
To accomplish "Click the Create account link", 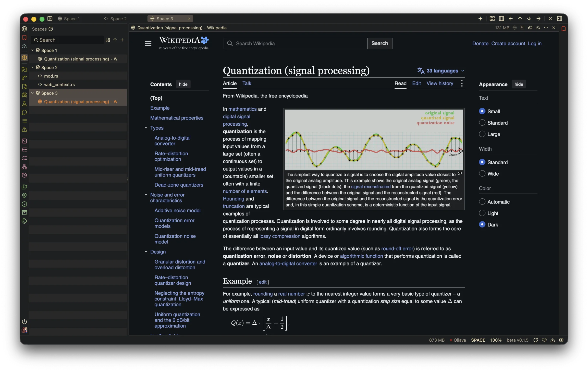I will [508, 44].
